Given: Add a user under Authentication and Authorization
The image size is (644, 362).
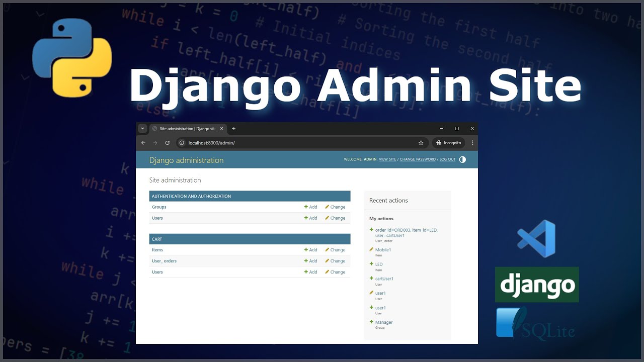Looking at the screenshot, I should tap(311, 218).
